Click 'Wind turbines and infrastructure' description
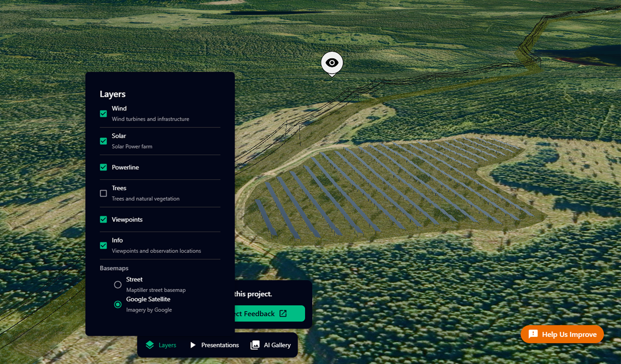This screenshot has height=364, width=621. pos(150,119)
